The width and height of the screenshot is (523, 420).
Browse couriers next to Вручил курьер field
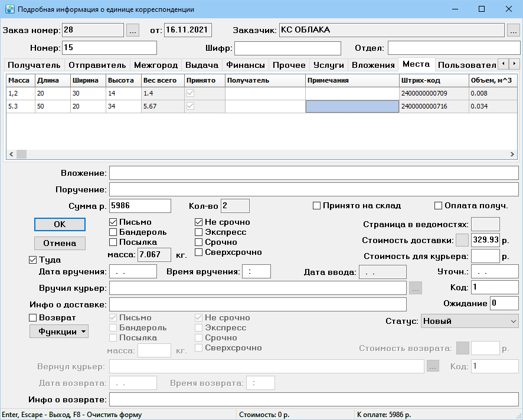point(415,288)
